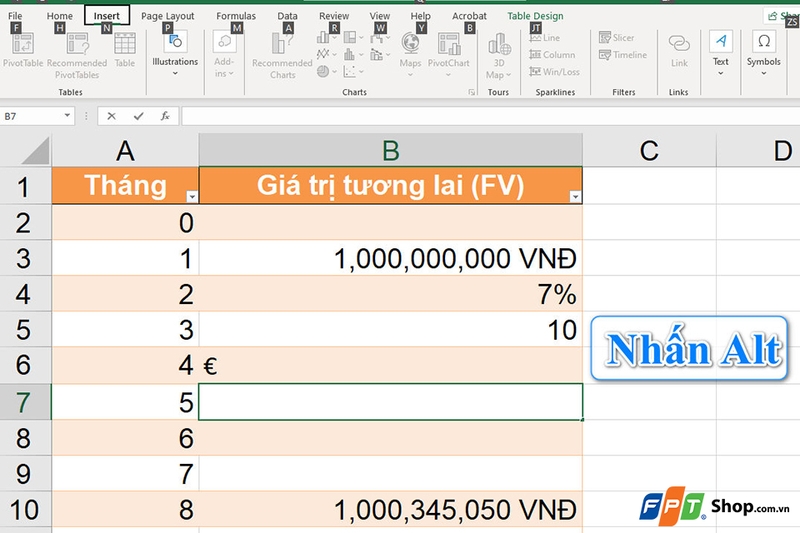This screenshot has width=800, height=533.
Task: Select column C header
Action: 649,150
